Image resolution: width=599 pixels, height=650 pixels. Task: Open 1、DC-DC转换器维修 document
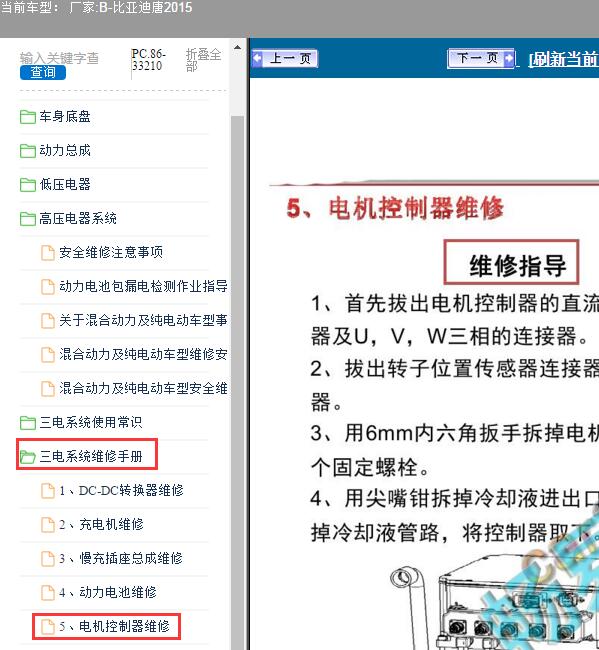coord(121,490)
